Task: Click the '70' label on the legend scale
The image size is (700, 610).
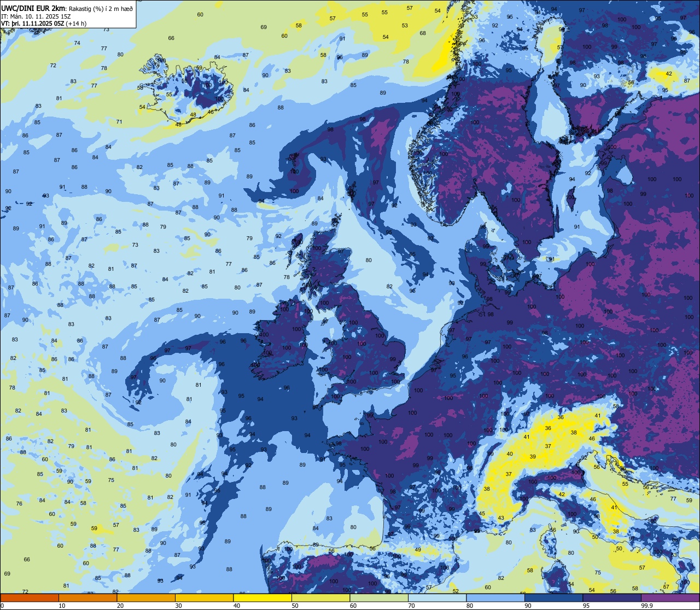Action: pyautogui.click(x=411, y=606)
